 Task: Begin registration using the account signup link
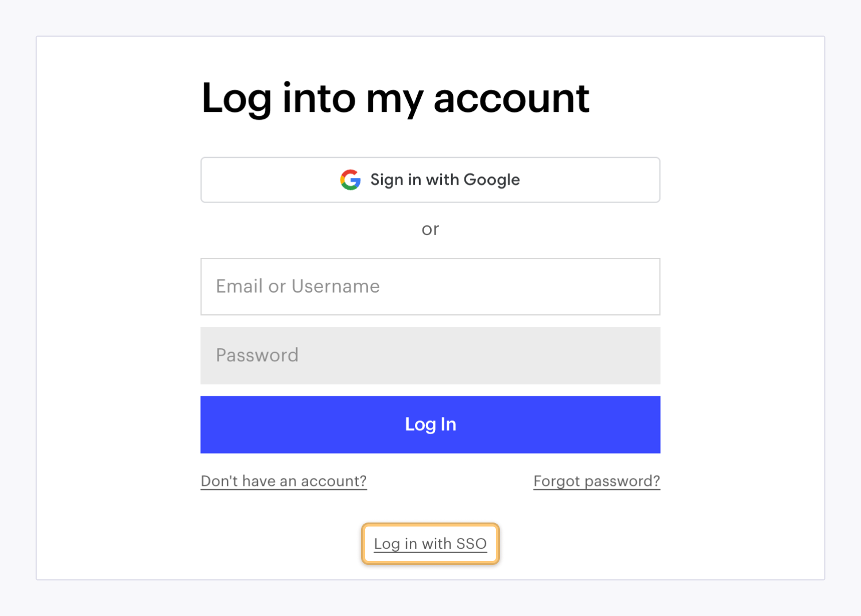[284, 481]
